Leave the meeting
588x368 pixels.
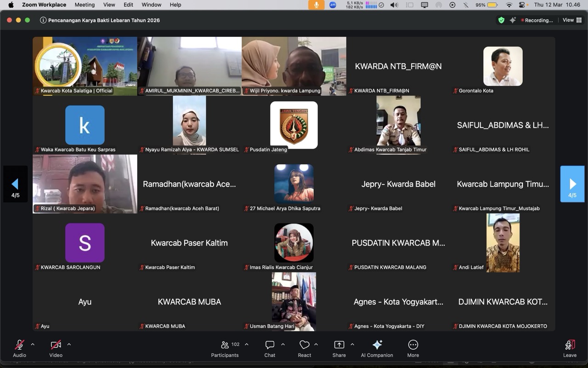[x=570, y=348]
